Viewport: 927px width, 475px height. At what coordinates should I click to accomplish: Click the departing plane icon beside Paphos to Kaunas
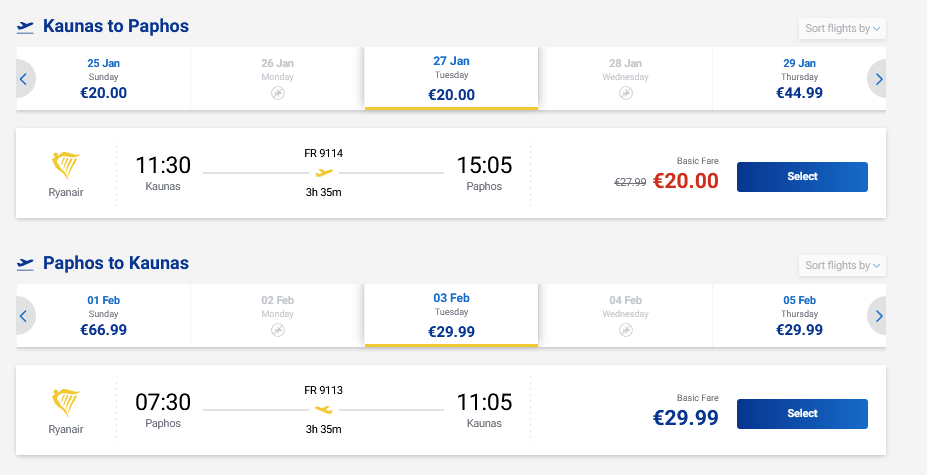point(25,264)
